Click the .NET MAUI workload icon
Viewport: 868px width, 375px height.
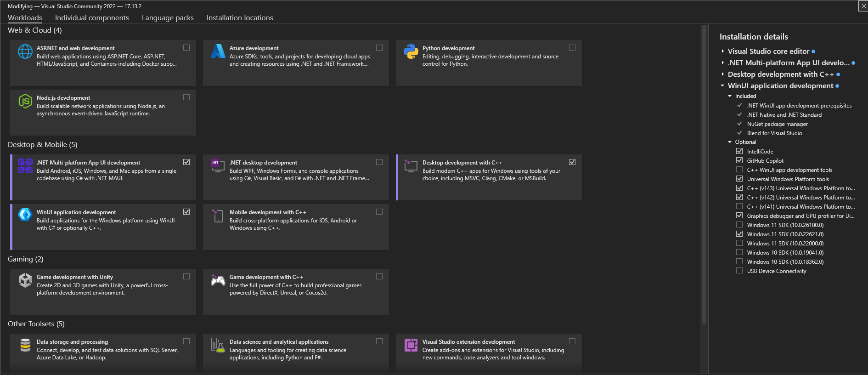click(x=25, y=166)
